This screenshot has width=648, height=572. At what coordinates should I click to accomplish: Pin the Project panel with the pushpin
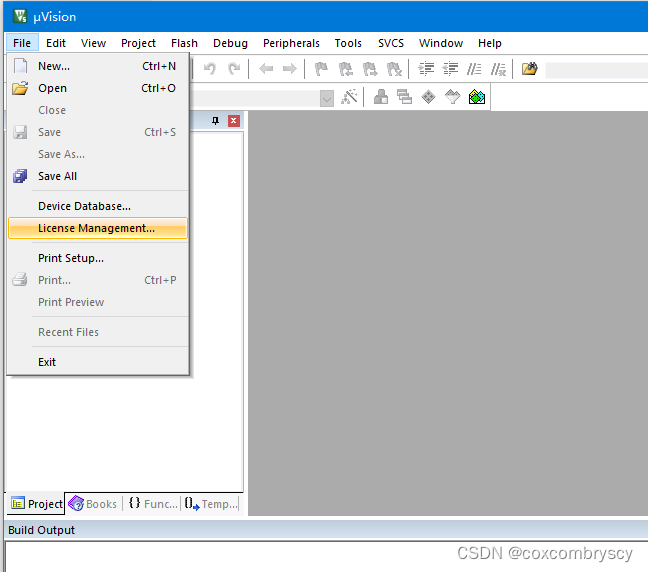[x=215, y=121]
